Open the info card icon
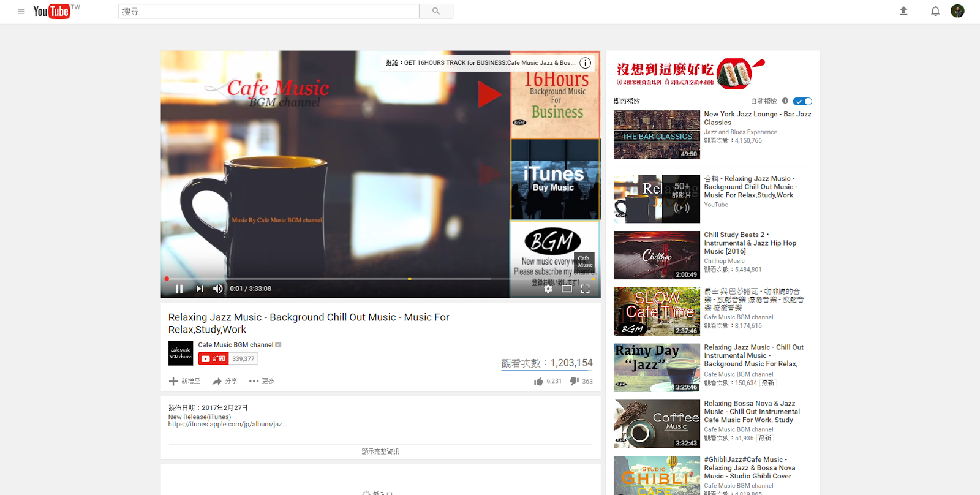 coord(586,62)
